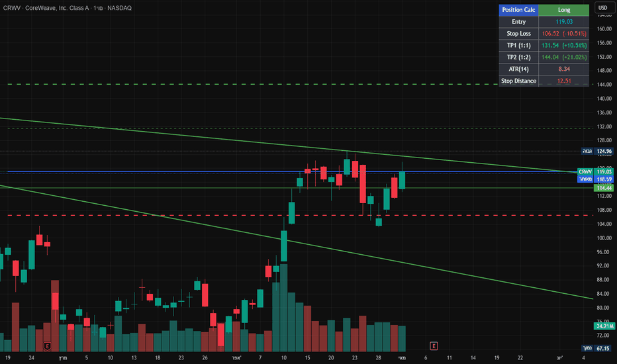Select the 84.00 price scale label
This screenshot has height=364, width=617.
(x=604, y=294)
